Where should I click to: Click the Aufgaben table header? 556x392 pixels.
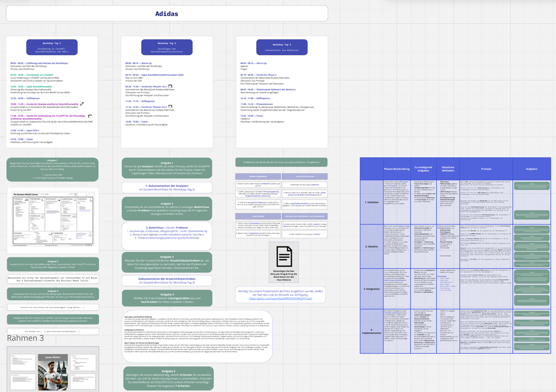point(531,169)
